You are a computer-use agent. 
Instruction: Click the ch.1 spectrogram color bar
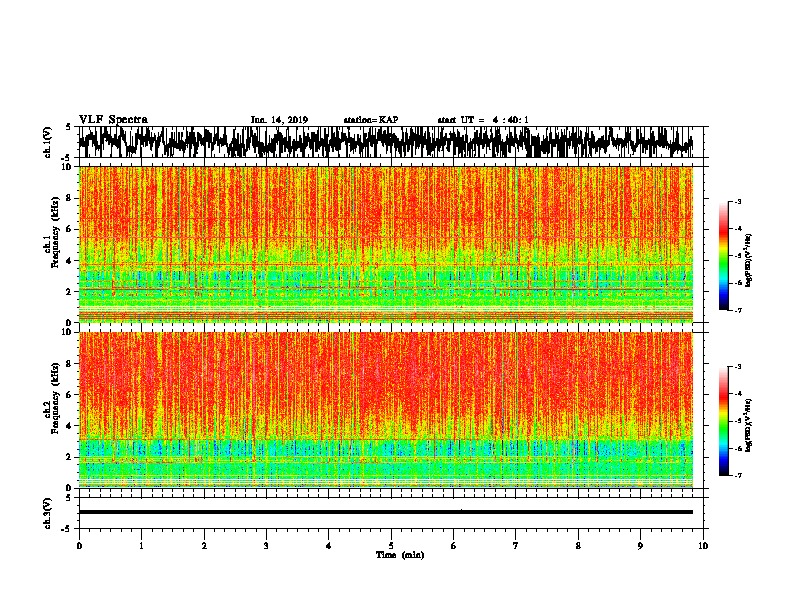tap(723, 256)
